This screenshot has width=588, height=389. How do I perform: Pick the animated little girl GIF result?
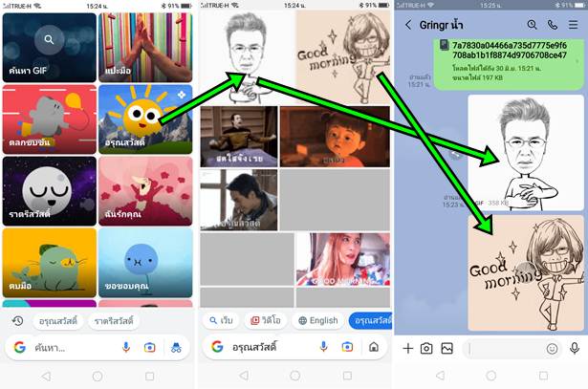[335, 137]
